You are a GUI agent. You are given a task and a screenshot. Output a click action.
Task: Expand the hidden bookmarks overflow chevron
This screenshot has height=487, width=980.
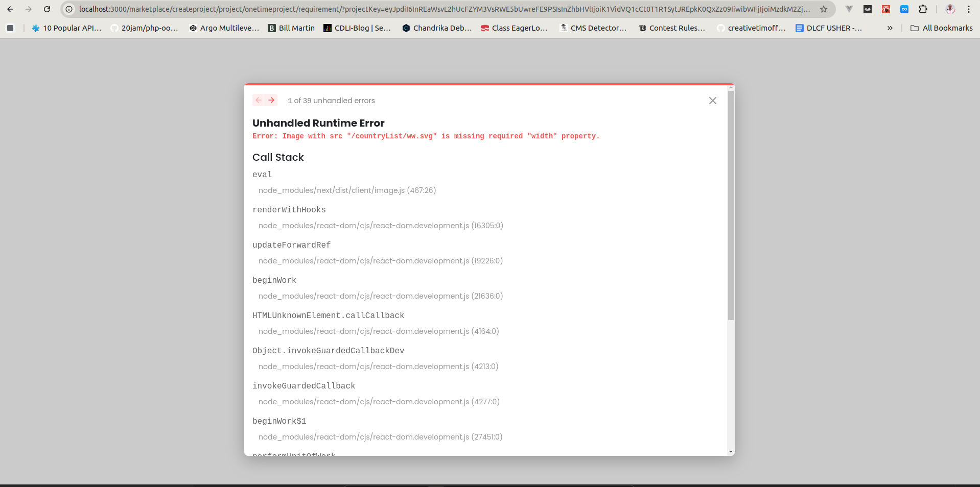[x=890, y=28]
